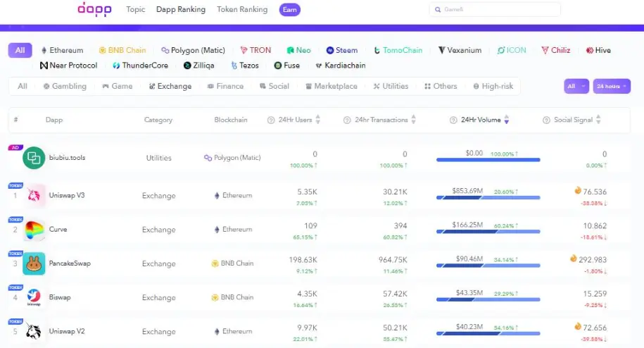Click the flame icon beside 292.983
The width and height of the screenshot is (644, 348).
[x=574, y=259]
